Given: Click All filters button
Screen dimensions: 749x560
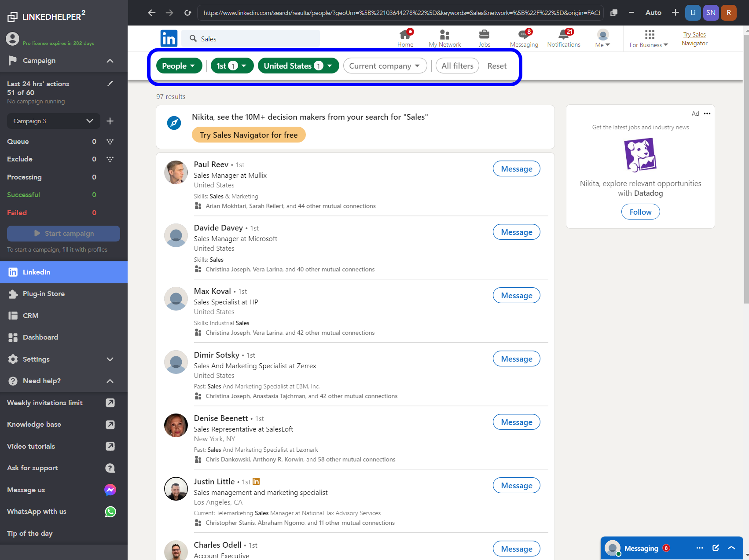Looking at the screenshot, I should 458,66.
